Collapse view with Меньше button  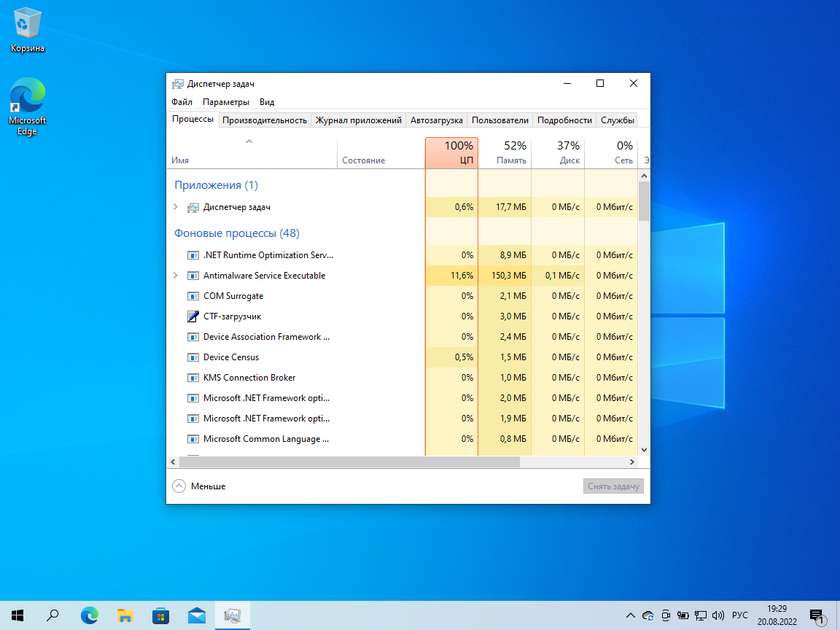[199, 486]
